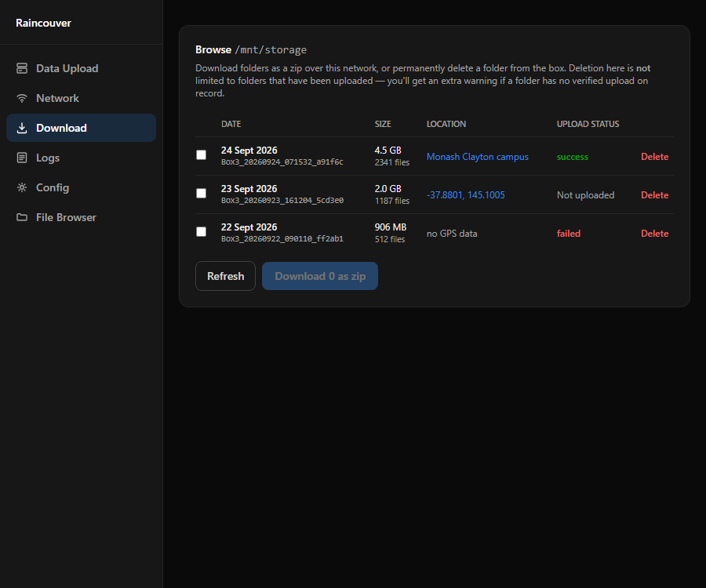Image resolution: width=706 pixels, height=588 pixels.
Task: Click the no GPS data text
Action: click(452, 234)
